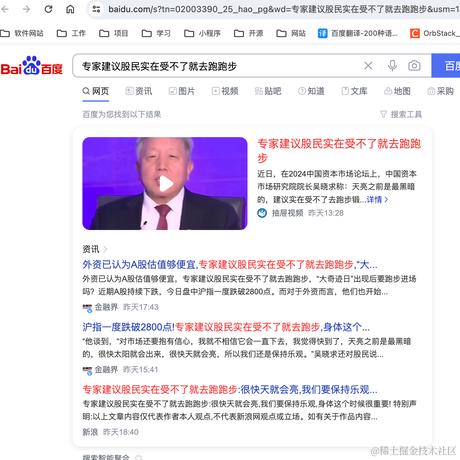
Task: Open image search with camera icon
Action: [414, 66]
